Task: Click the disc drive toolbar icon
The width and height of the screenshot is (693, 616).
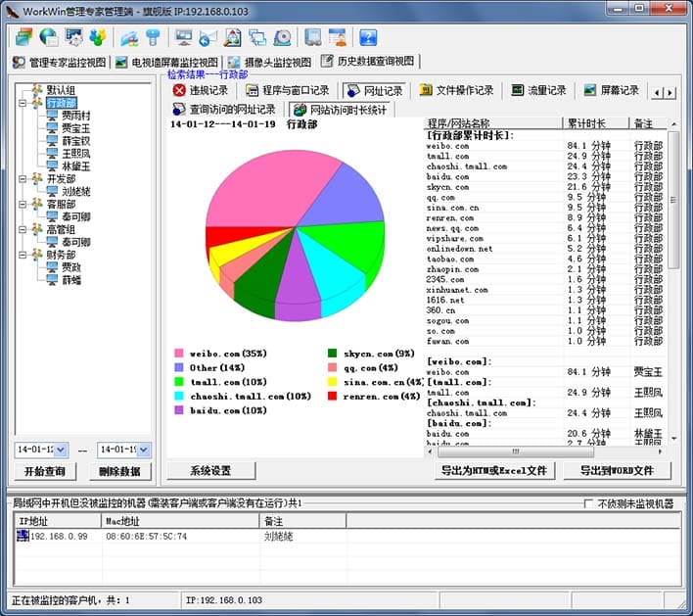Action: pyautogui.click(x=283, y=37)
